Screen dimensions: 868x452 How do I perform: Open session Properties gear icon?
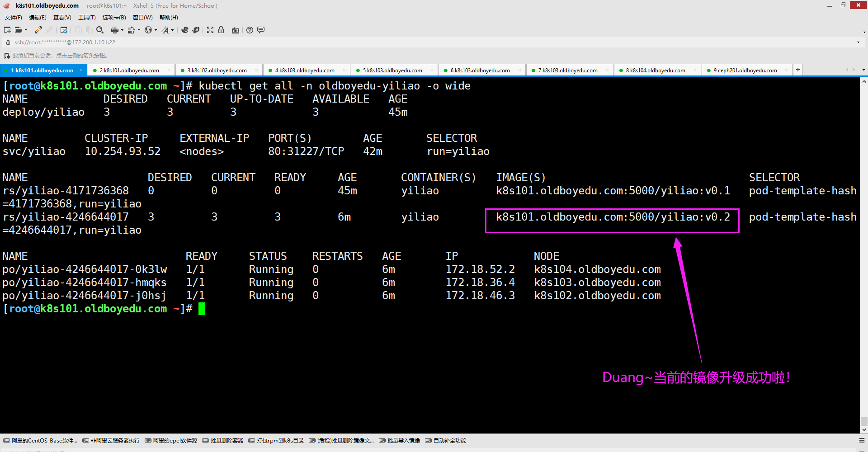[x=64, y=30]
